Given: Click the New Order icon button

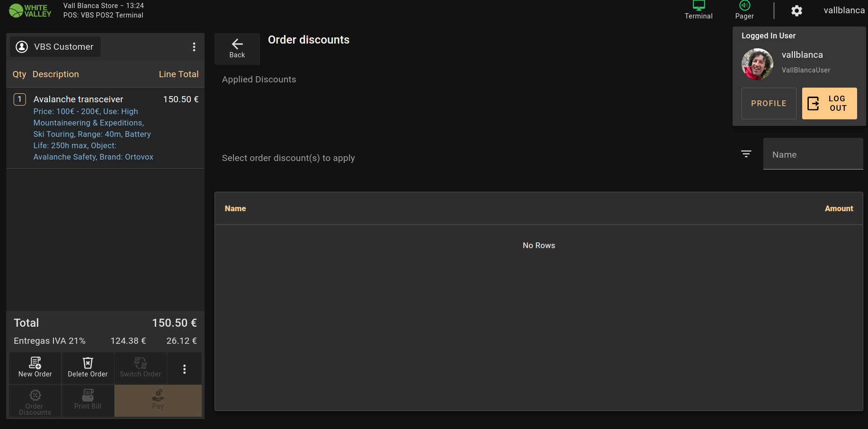Looking at the screenshot, I should coord(35,367).
